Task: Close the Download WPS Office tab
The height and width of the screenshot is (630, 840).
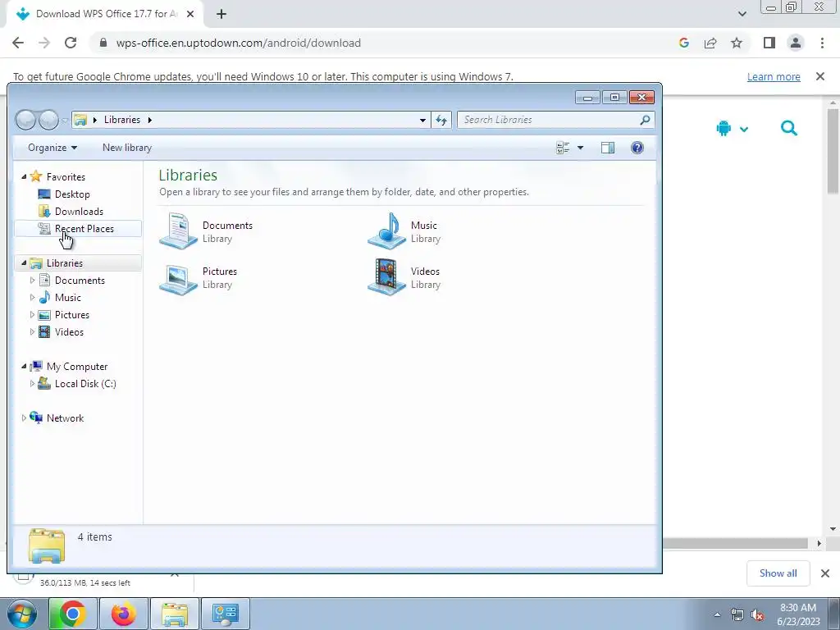Action: coord(190,14)
